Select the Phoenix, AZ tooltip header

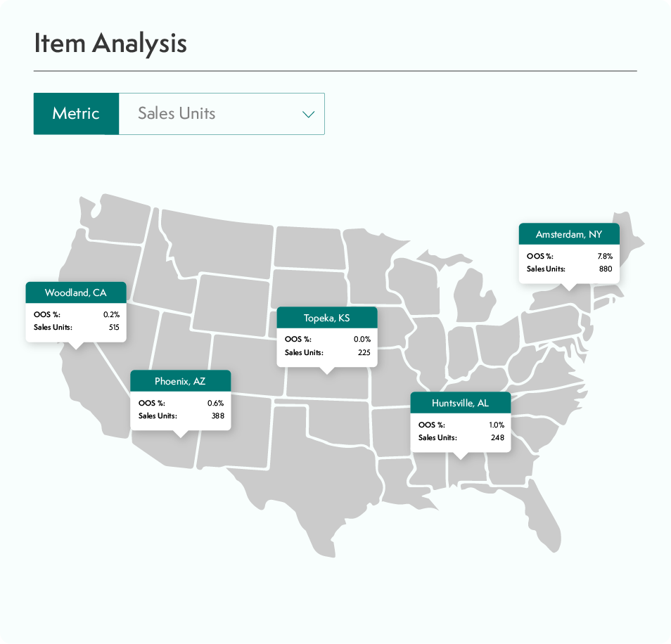pos(180,381)
